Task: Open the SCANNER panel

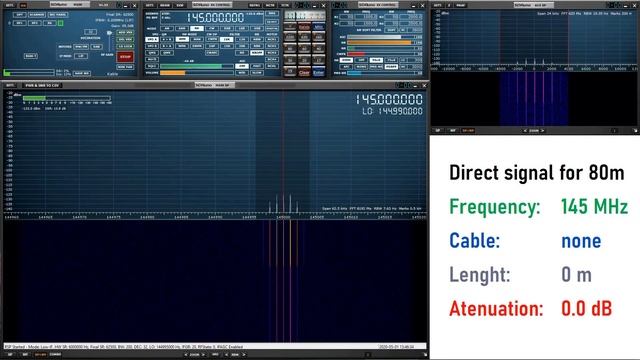Action: 37,15
